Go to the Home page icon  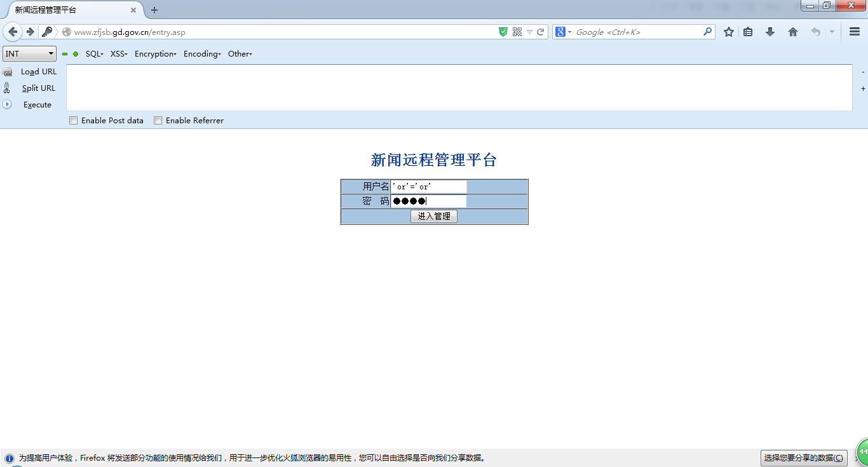pos(793,32)
